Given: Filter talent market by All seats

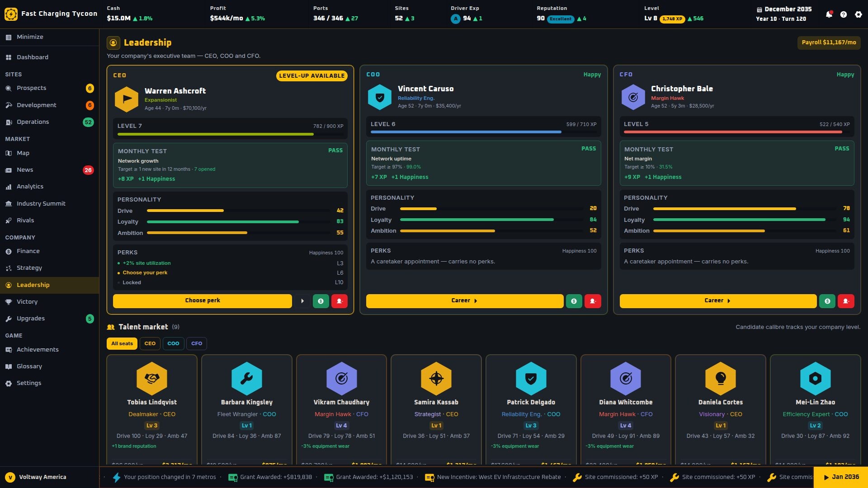Looking at the screenshot, I should pyautogui.click(x=122, y=344).
